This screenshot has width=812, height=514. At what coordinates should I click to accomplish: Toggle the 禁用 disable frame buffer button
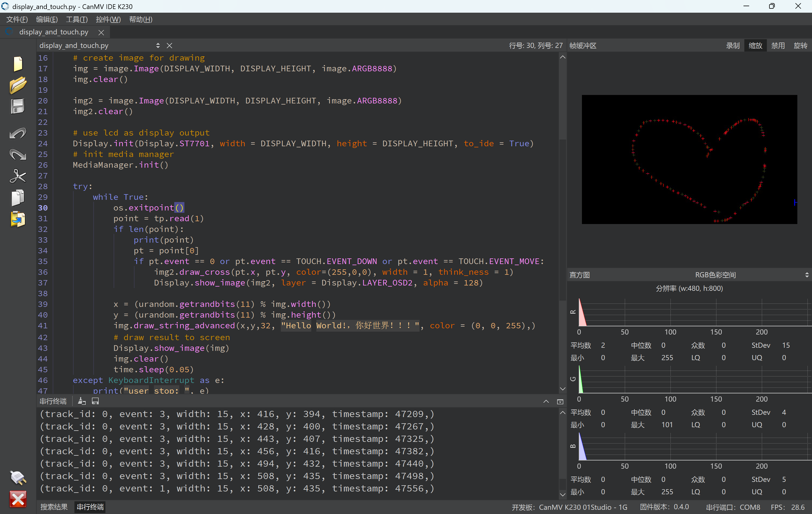point(778,45)
